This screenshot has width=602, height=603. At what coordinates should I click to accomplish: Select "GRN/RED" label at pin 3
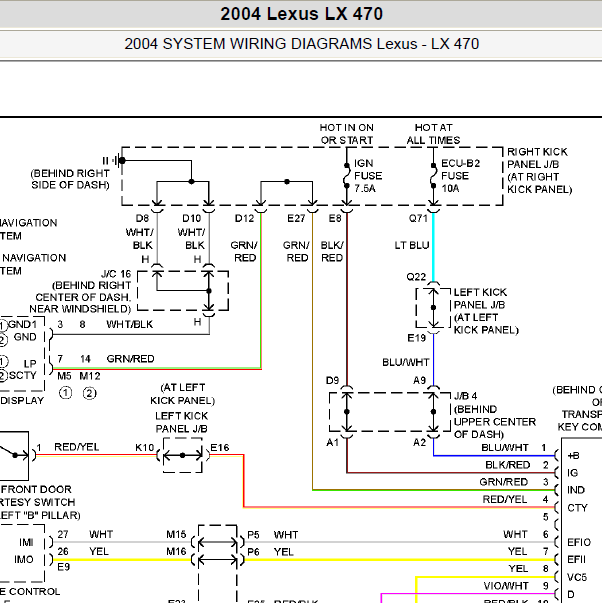tap(504, 482)
